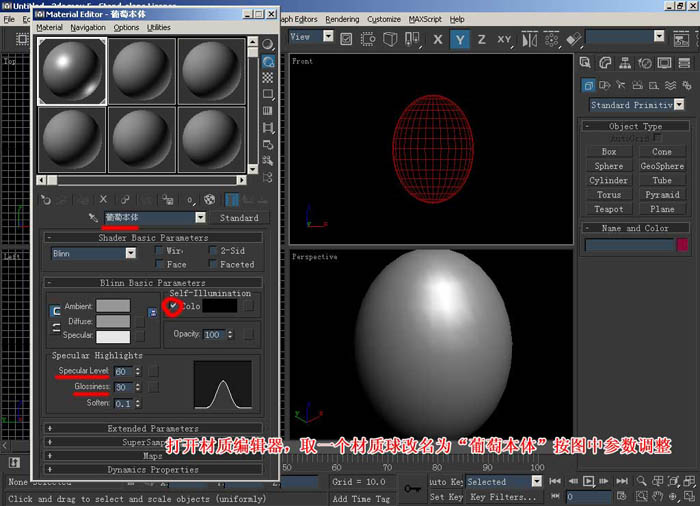Click the Select By Material icon
Screen dimensions: 700x506
click(268, 161)
